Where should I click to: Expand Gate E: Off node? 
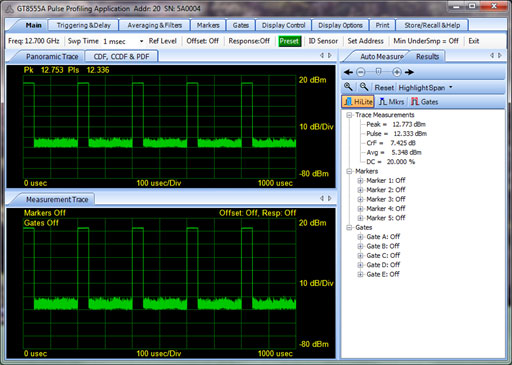[x=360, y=275]
